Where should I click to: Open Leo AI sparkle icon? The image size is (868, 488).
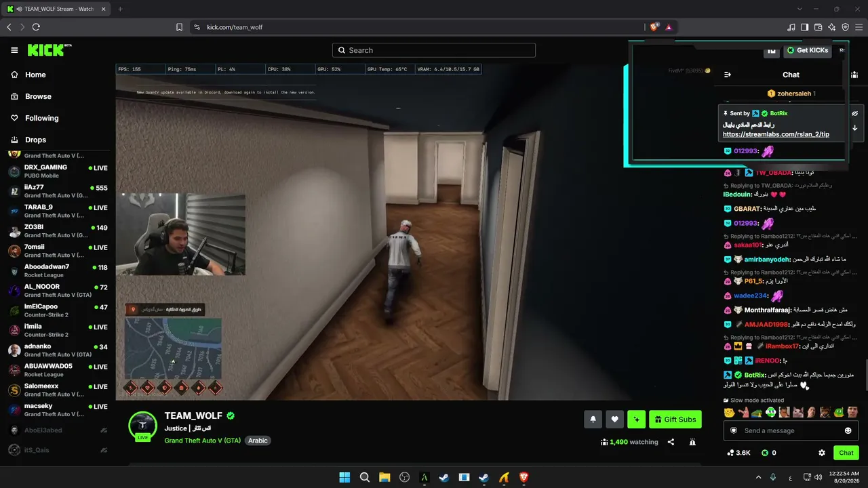[x=832, y=27]
